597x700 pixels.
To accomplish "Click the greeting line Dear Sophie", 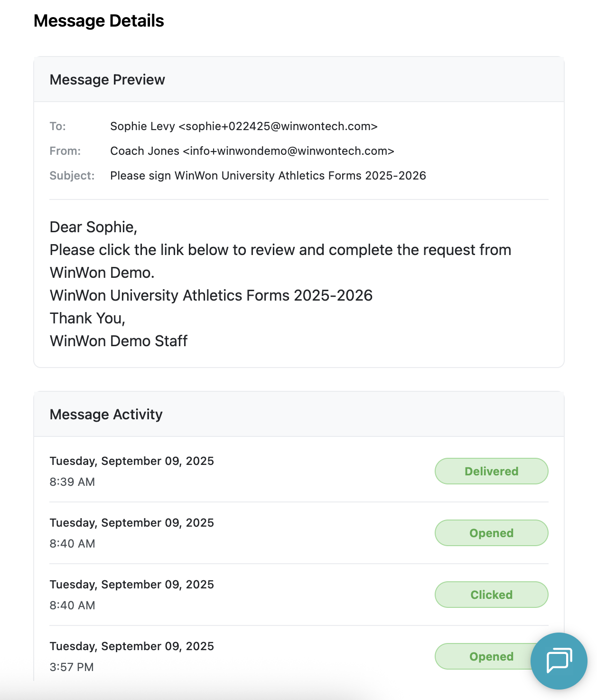I will [93, 227].
